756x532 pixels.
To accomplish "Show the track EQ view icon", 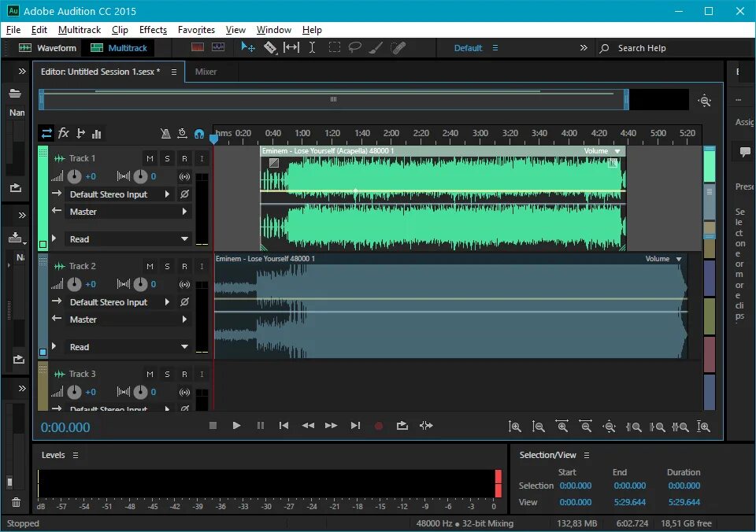I will pos(96,134).
